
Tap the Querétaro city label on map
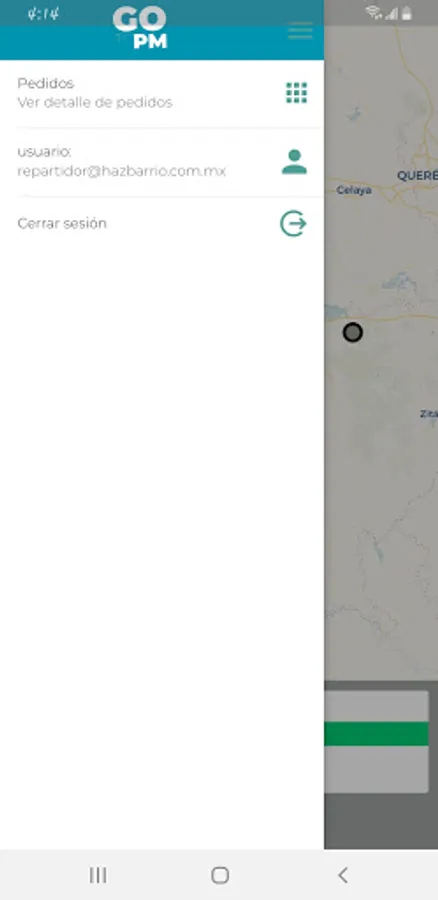point(417,176)
